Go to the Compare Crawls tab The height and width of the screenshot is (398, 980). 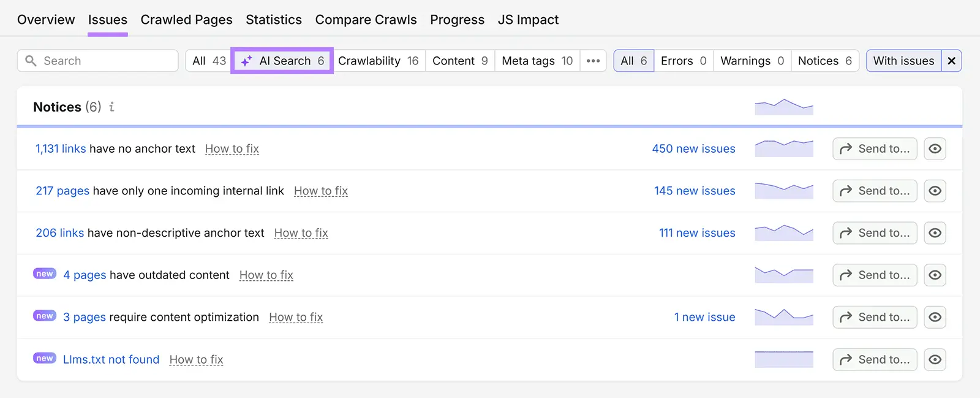pyautogui.click(x=366, y=20)
